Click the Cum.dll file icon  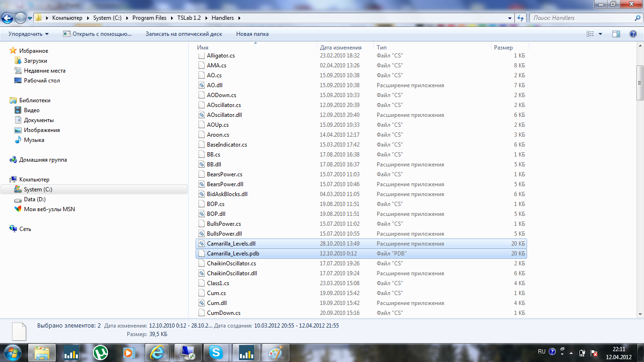pyautogui.click(x=202, y=303)
